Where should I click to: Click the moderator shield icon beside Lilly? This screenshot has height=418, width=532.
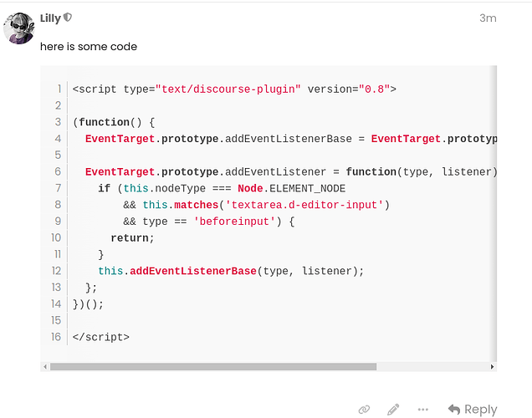[68, 18]
